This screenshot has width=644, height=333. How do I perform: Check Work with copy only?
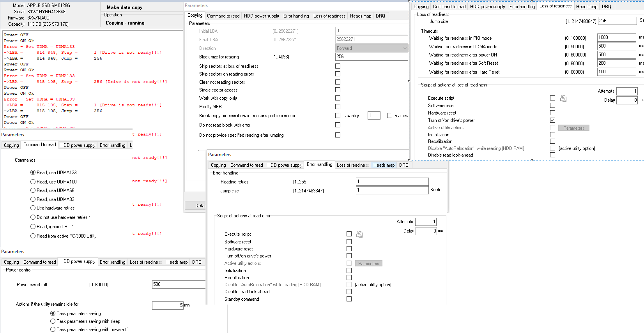(x=338, y=98)
